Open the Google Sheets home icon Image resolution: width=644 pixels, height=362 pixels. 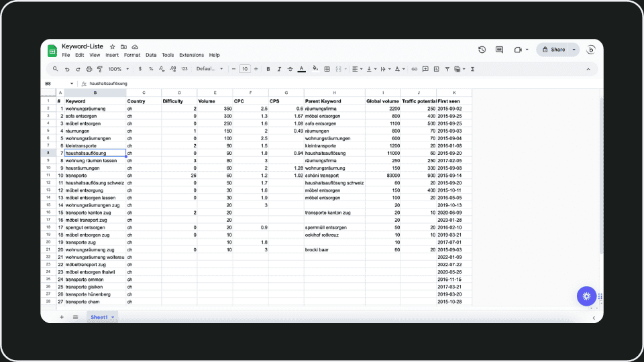click(x=52, y=51)
